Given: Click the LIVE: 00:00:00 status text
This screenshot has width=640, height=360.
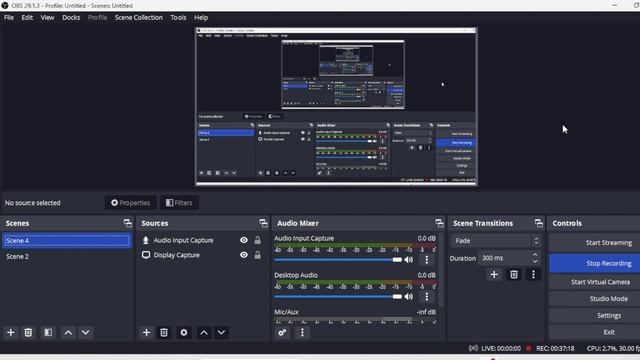Looking at the screenshot, I should pyautogui.click(x=501, y=349).
